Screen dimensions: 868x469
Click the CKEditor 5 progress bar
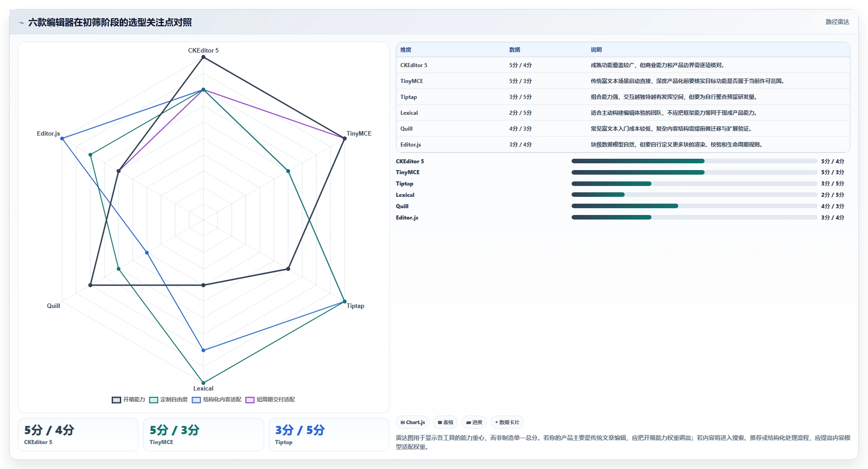pos(694,161)
